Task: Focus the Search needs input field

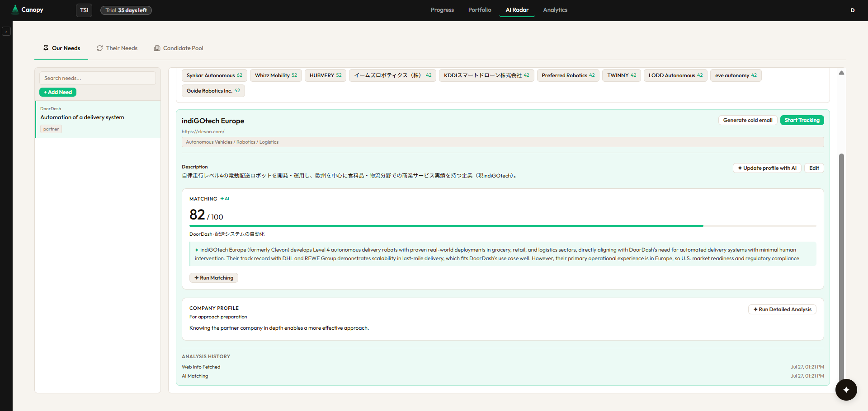Action: click(98, 78)
